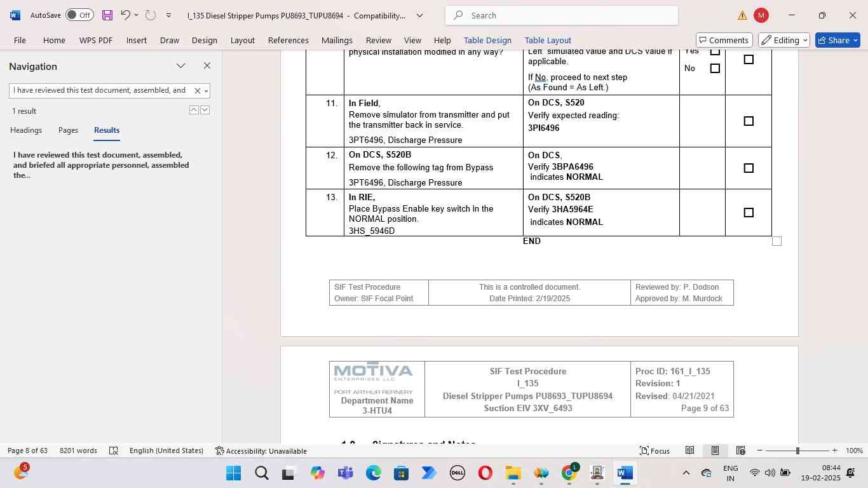Select Print Layout view icon

coord(715,451)
